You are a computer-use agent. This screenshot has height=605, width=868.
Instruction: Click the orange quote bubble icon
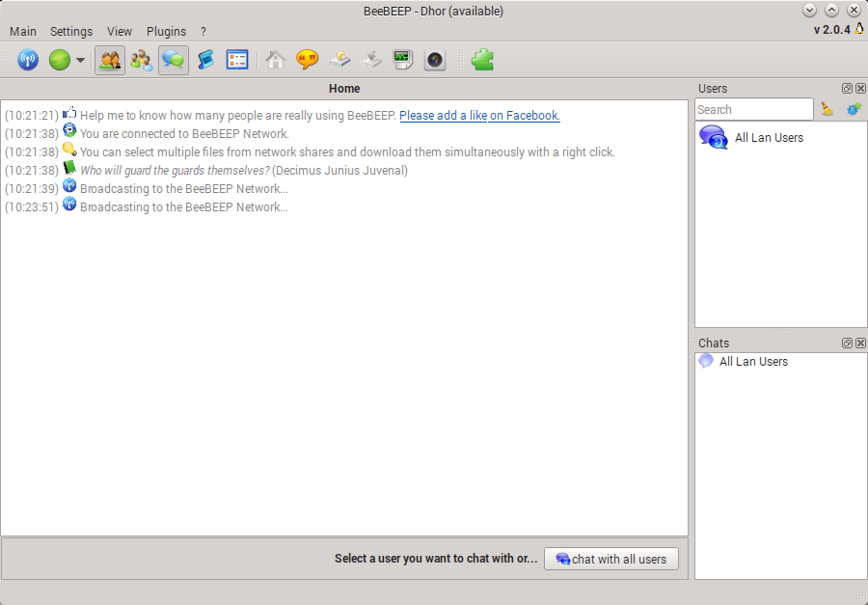[x=308, y=60]
